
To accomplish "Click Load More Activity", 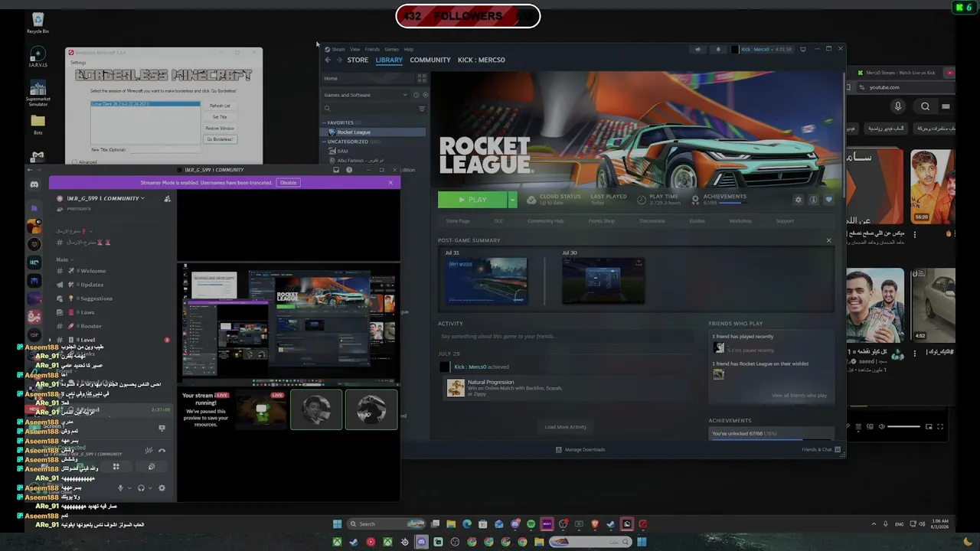I will click(566, 427).
